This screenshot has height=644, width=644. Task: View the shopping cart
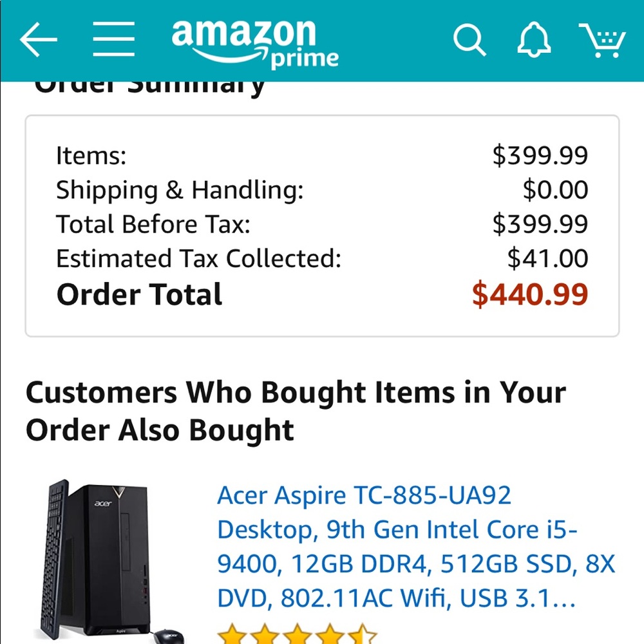[x=602, y=40]
